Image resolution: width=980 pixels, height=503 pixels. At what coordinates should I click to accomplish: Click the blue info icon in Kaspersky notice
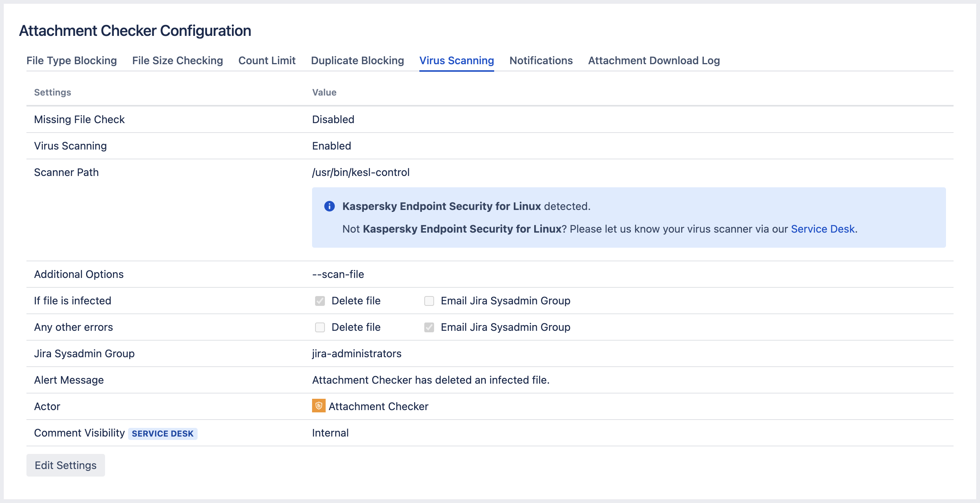329,206
